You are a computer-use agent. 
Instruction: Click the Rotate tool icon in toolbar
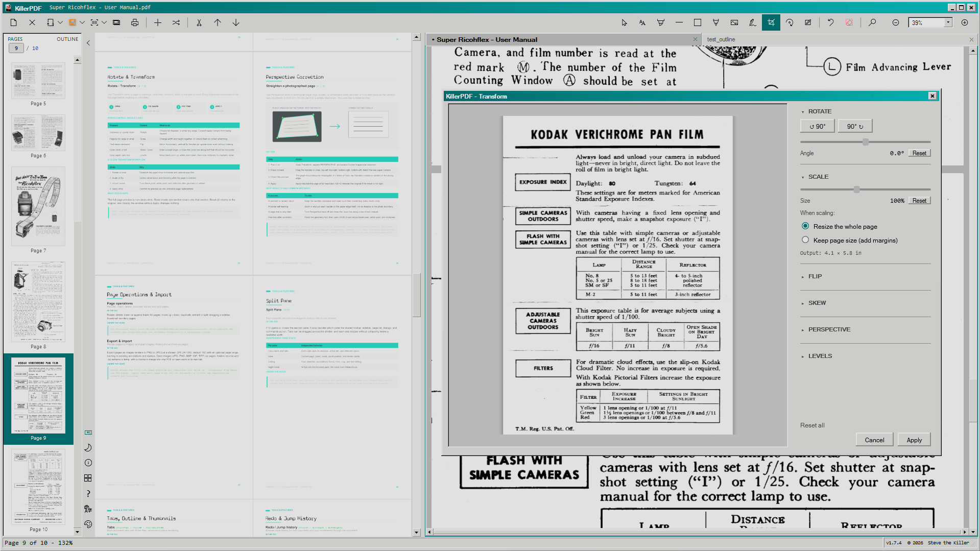790,22
